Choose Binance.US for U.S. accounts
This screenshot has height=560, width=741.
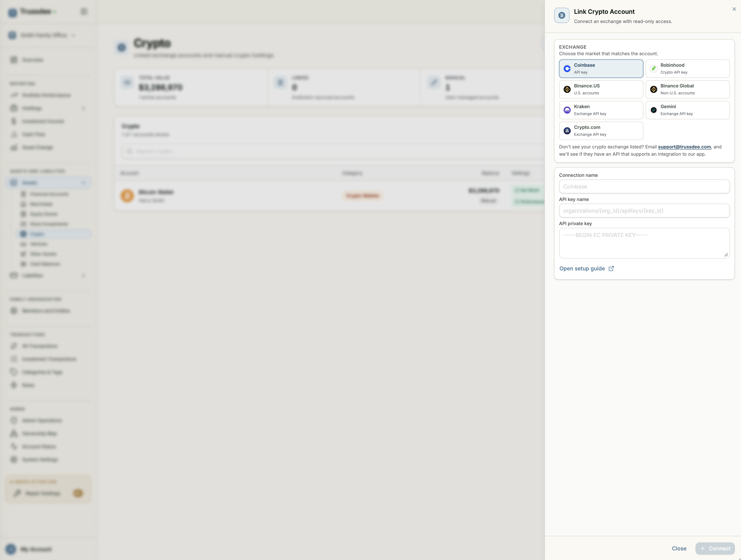coord(601,89)
